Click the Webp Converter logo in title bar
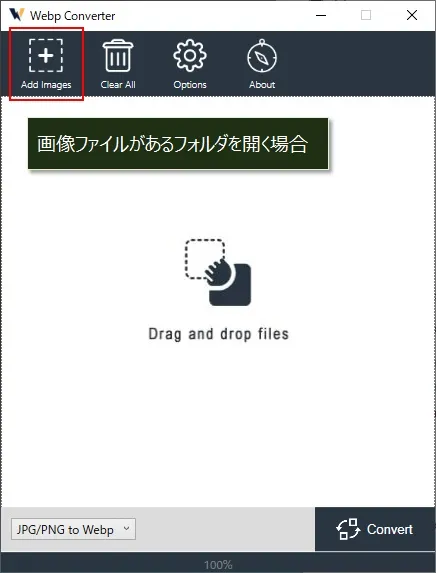Screen dimensions: 436x573 16,15
